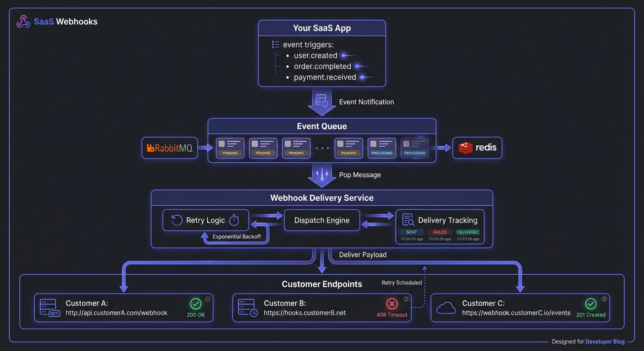This screenshot has width=644, height=351.
Task: Click the red 408 Timeout X icon
Action: 392,304
